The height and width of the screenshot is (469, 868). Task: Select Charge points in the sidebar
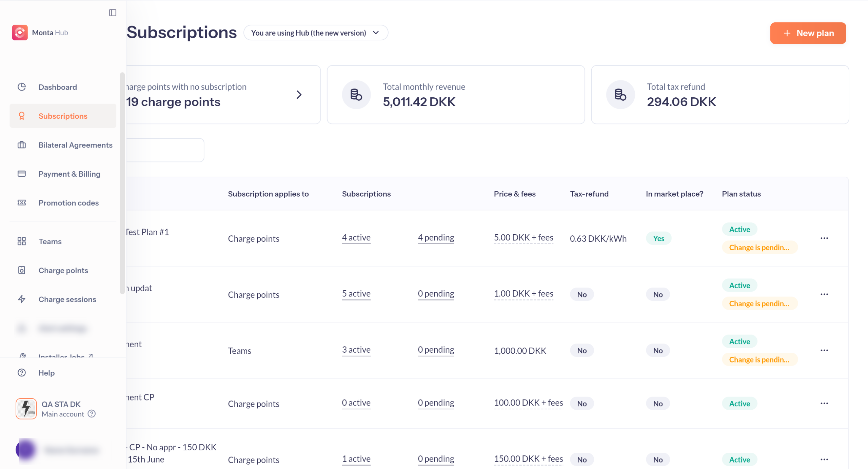coord(63,270)
